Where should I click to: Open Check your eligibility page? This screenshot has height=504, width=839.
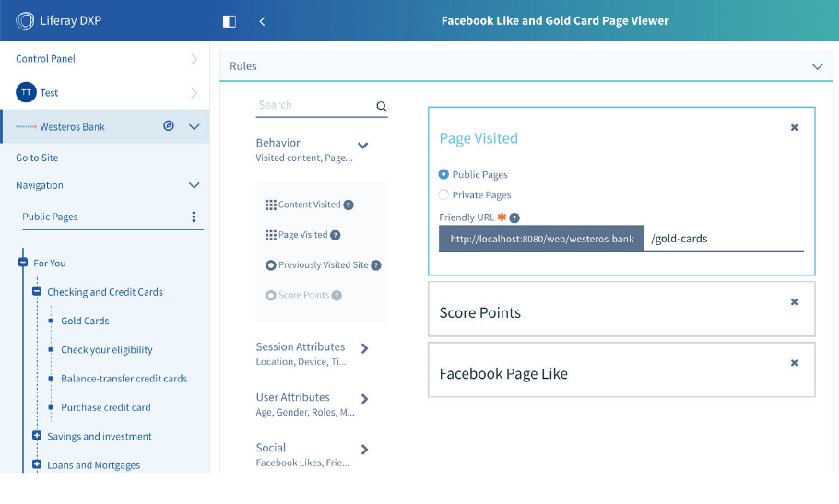click(106, 349)
